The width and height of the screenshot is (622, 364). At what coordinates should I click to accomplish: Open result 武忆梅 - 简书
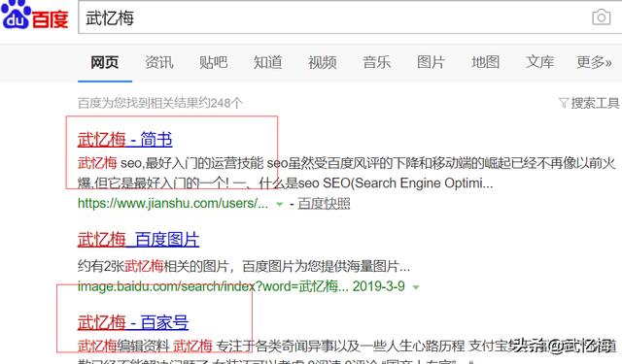(125, 140)
